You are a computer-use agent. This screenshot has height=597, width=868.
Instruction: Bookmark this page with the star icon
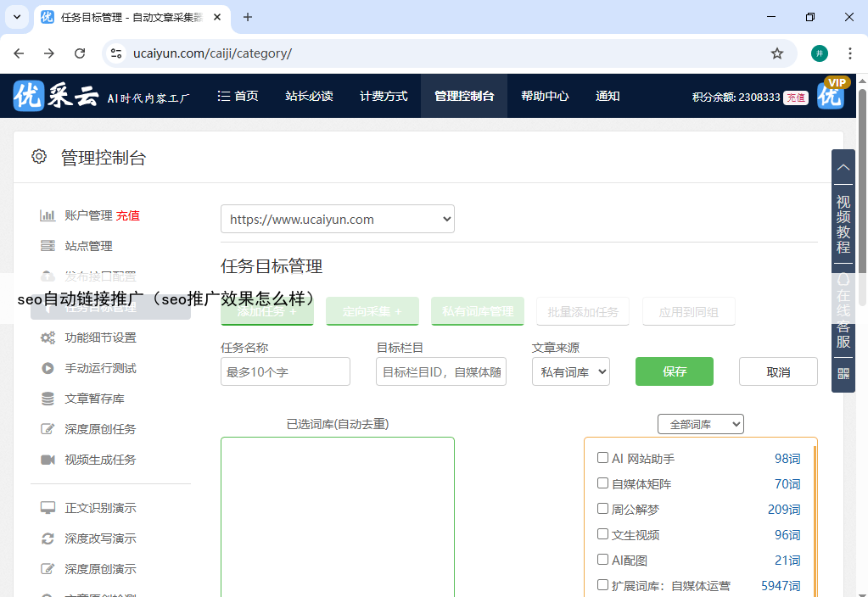776,53
